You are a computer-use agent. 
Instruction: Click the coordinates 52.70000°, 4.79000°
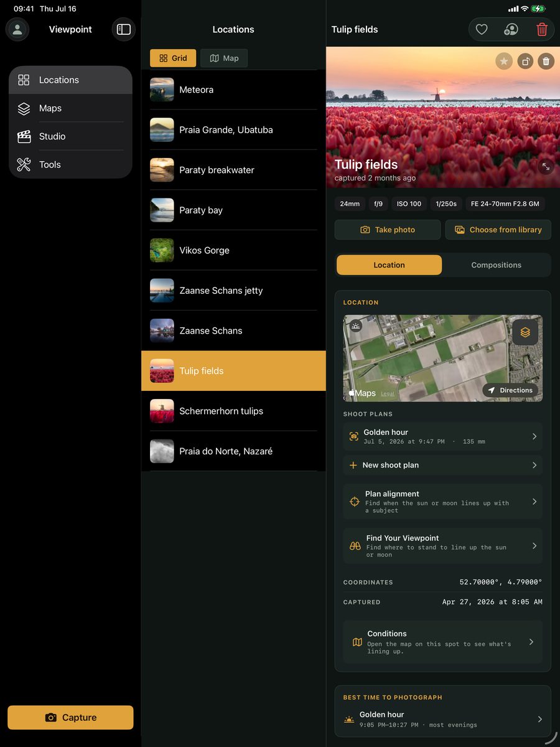click(x=501, y=582)
